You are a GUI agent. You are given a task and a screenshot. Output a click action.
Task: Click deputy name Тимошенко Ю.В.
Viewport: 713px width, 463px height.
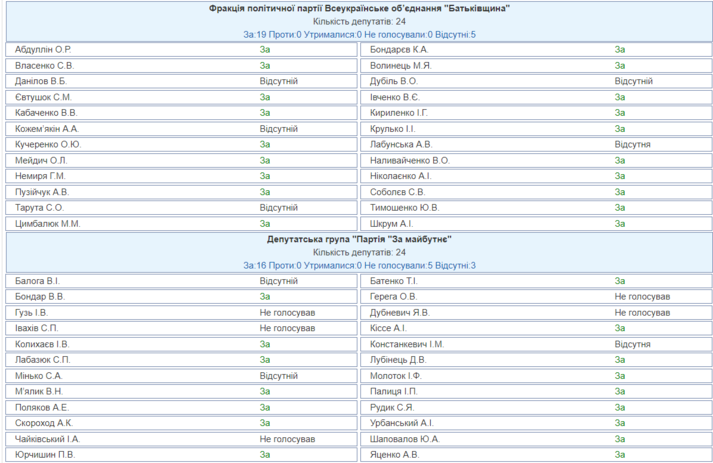[404, 208]
